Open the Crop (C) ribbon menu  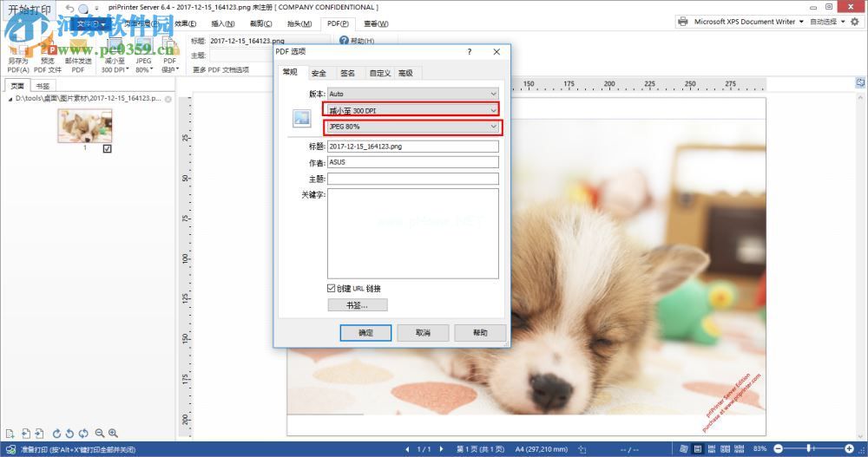pyautogui.click(x=261, y=23)
